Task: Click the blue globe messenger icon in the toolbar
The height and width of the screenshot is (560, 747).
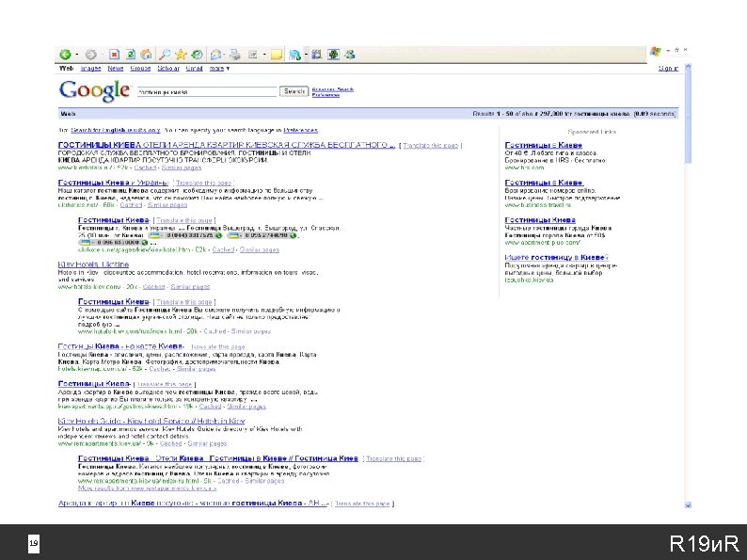Action: pos(294,56)
